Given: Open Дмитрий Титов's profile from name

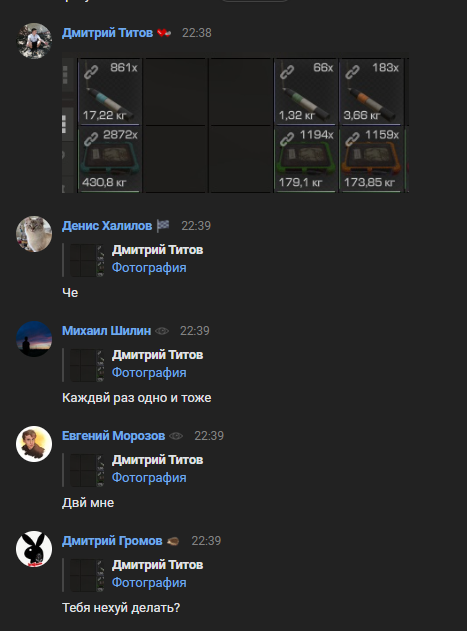Looking at the screenshot, I should (107, 33).
